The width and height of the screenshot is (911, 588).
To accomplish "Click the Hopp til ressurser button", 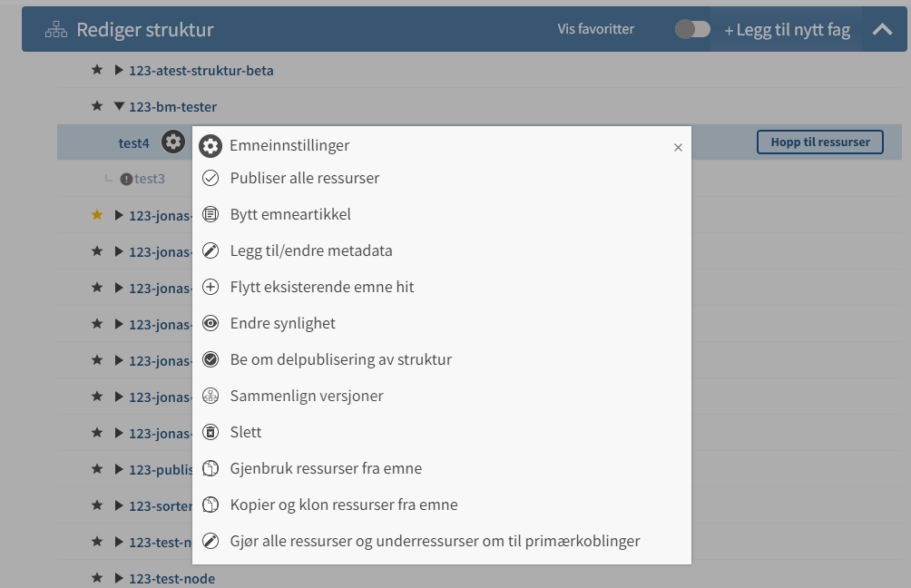I will pyautogui.click(x=819, y=142).
